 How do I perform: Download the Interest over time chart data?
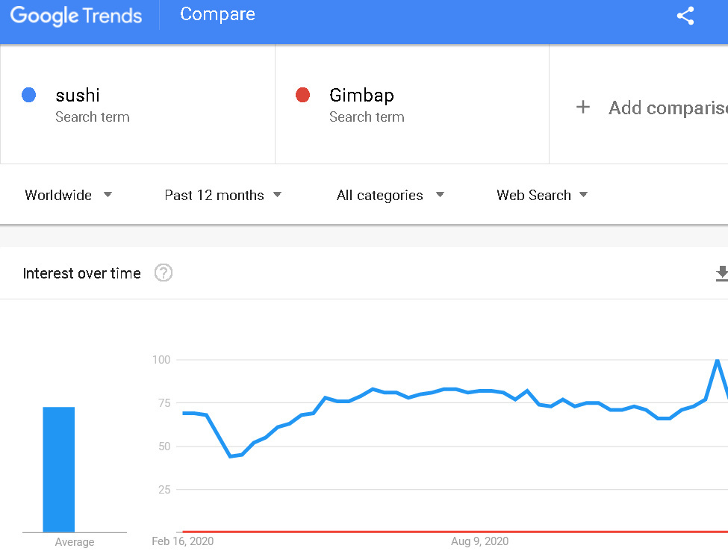pyautogui.click(x=721, y=274)
